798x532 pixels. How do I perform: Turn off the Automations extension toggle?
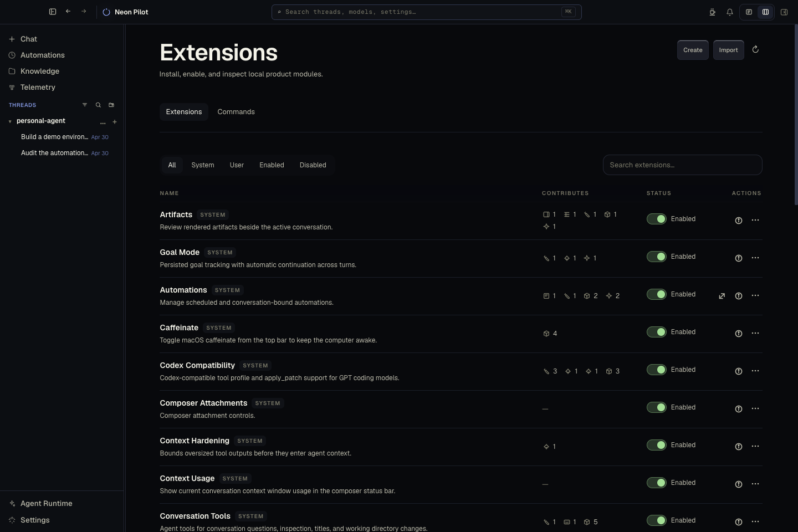[657, 294]
